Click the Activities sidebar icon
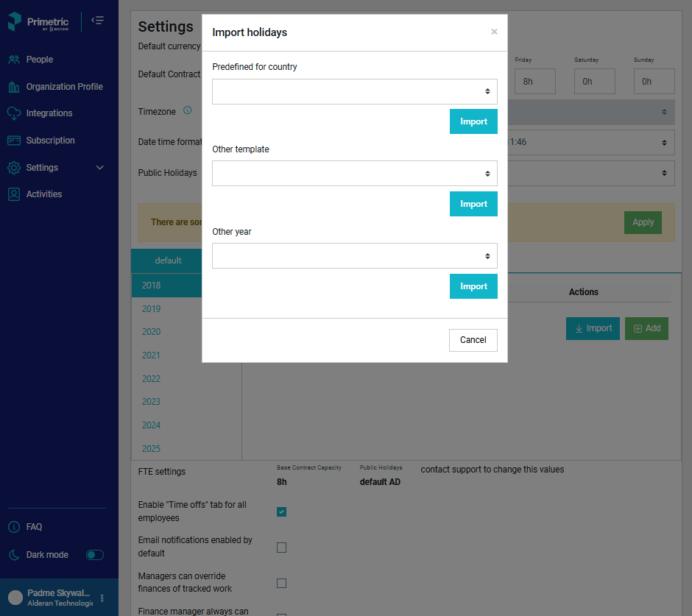The height and width of the screenshot is (616, 692). pos(14,194)
